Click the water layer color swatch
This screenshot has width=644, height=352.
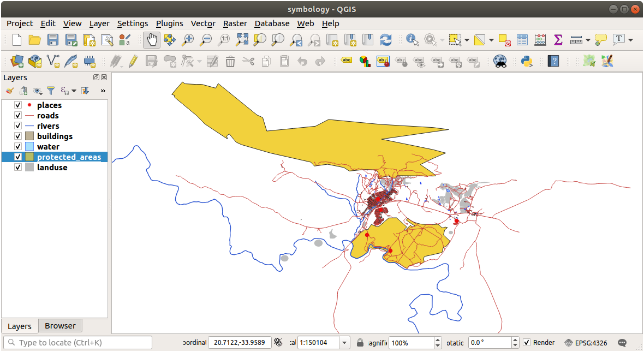(x=29, y=147)
